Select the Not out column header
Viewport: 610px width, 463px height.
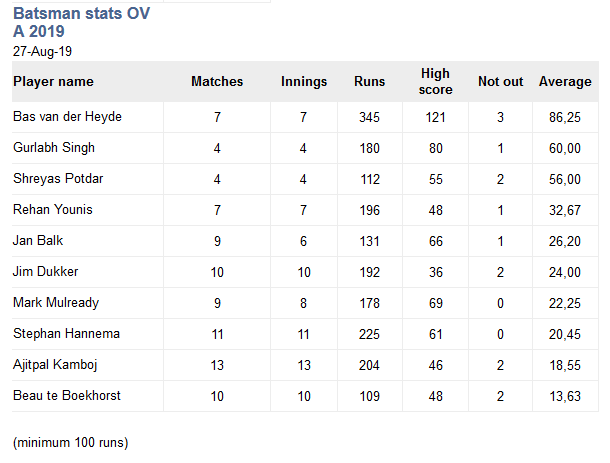click(500, 81)
